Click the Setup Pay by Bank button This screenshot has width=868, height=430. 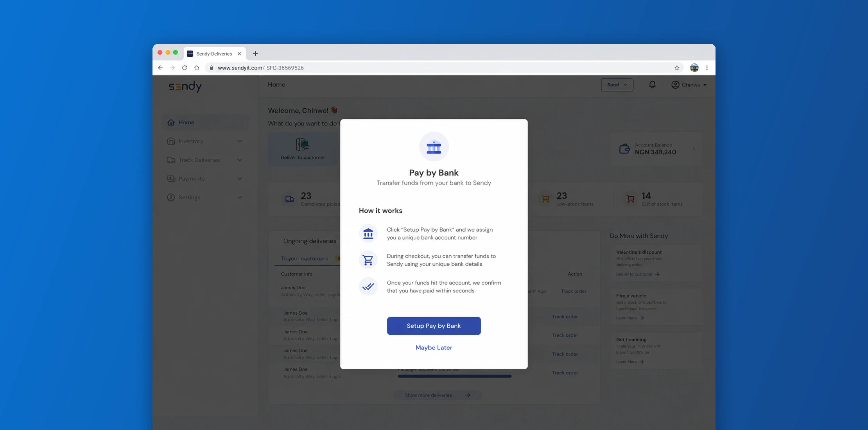coord(434,326)
